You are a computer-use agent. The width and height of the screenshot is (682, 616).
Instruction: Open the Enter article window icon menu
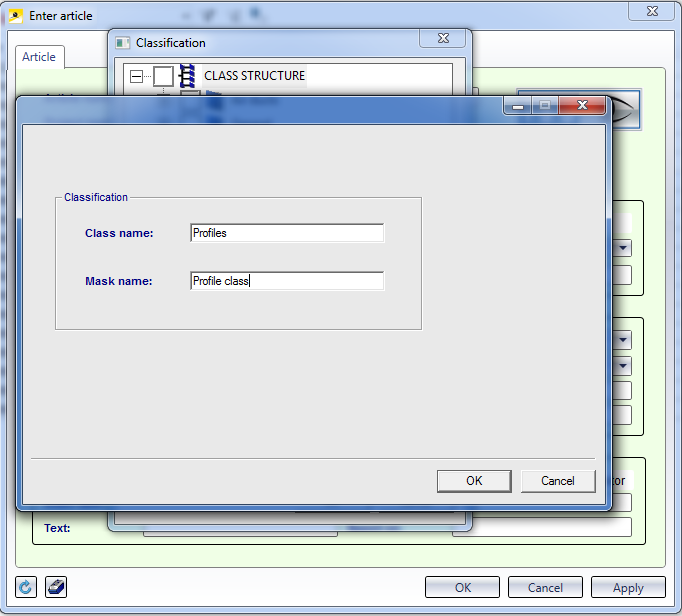pos(16,16)
